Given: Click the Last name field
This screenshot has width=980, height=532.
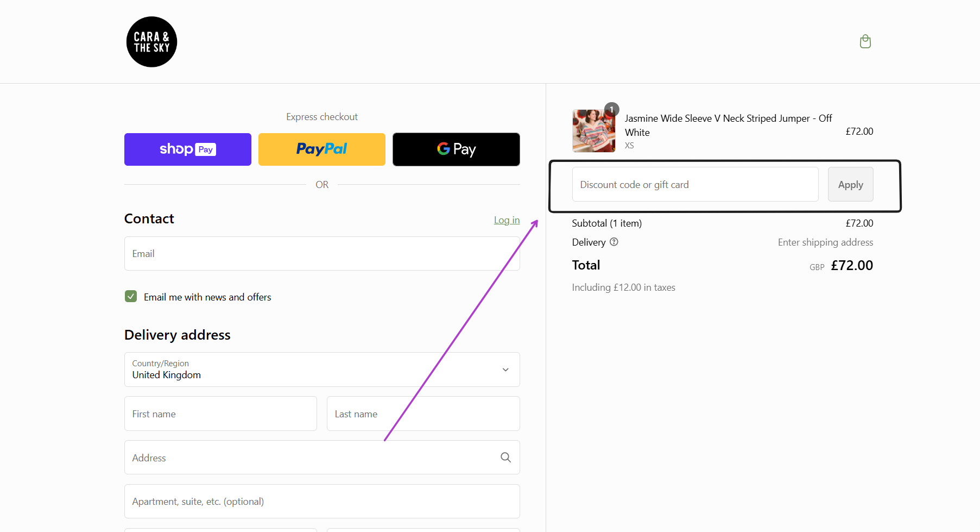Looking at the screenshot, I should coord(423,414).
